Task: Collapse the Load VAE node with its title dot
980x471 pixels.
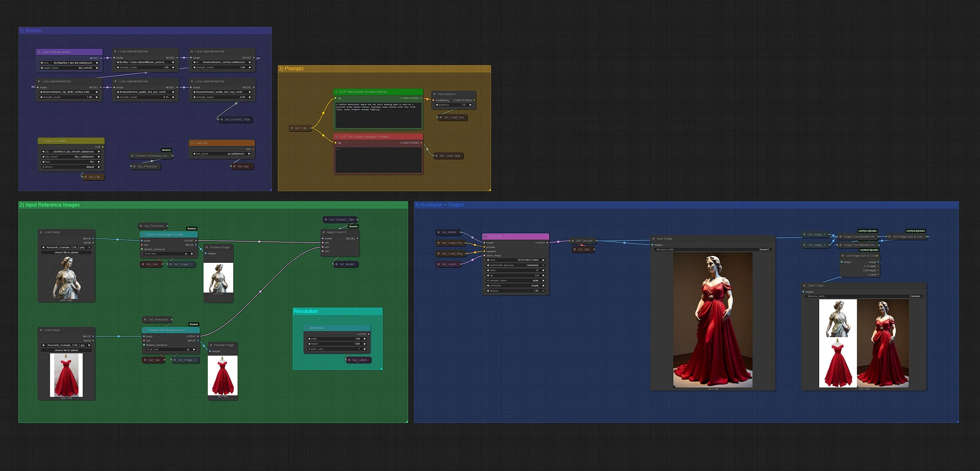Action: (192, 143)
